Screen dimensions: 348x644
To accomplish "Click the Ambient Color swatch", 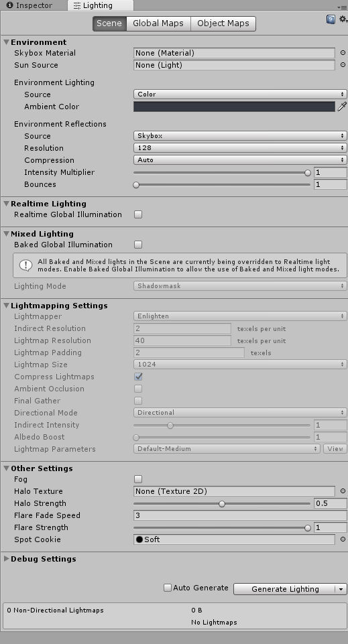I will pyautogui.click(x=234, y=107).
